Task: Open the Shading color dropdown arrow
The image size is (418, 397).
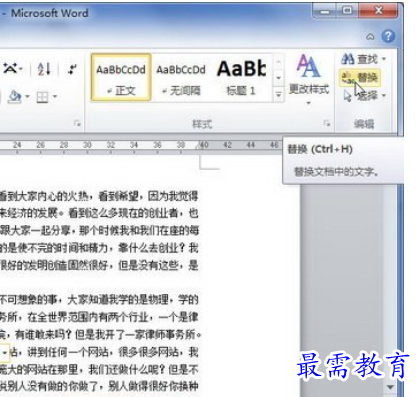Action: click(x=28, y=97)
